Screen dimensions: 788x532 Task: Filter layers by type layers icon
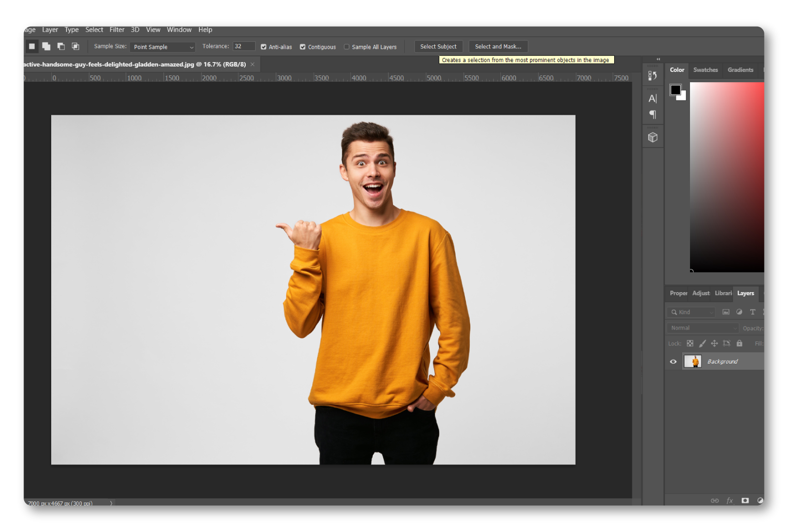click(x=752, y=312)
